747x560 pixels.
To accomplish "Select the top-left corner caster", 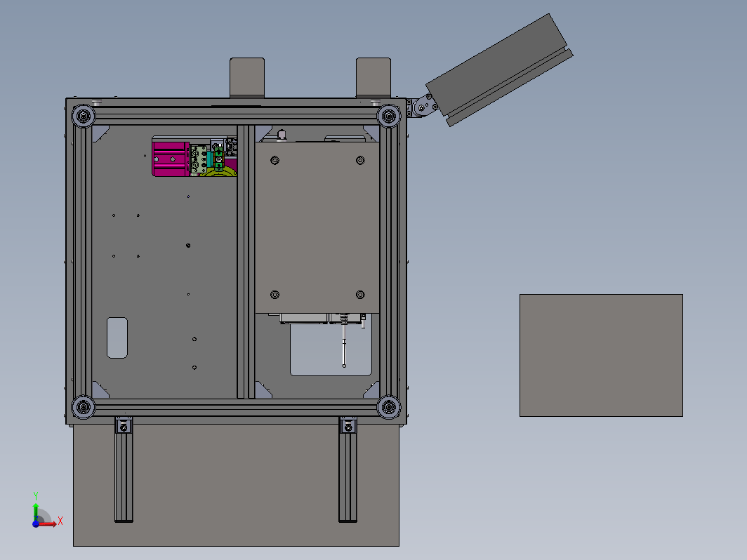I will click(x=84, y=116).
